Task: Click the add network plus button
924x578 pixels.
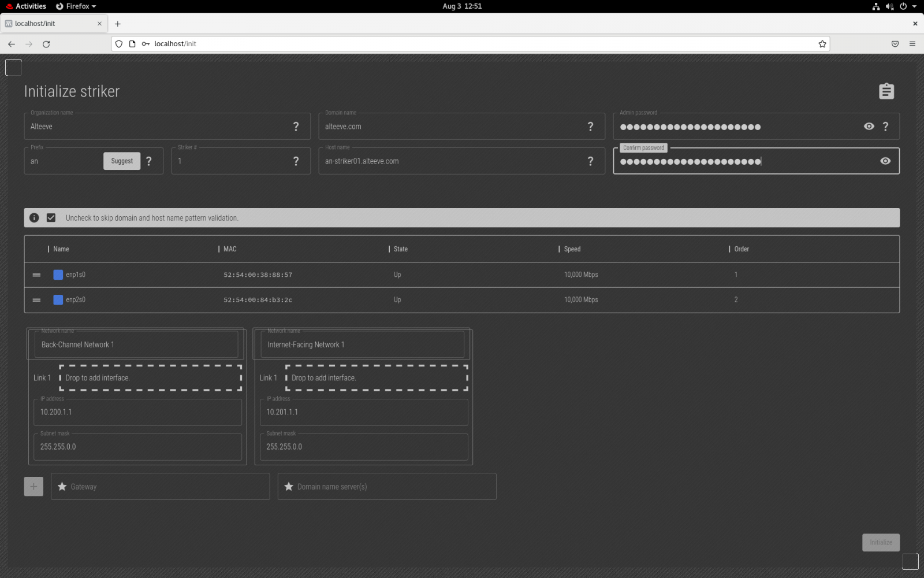Action: [x=33, y=487]
